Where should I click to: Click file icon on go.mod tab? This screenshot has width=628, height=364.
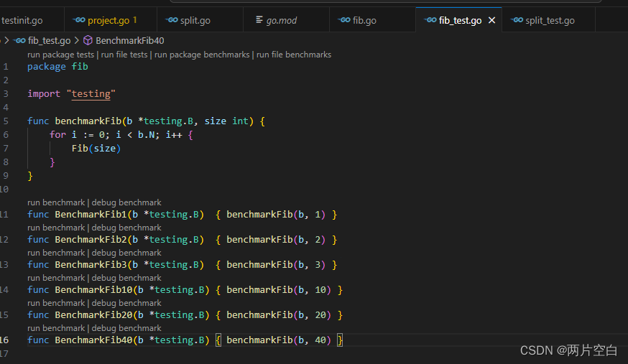click(259, 19)
